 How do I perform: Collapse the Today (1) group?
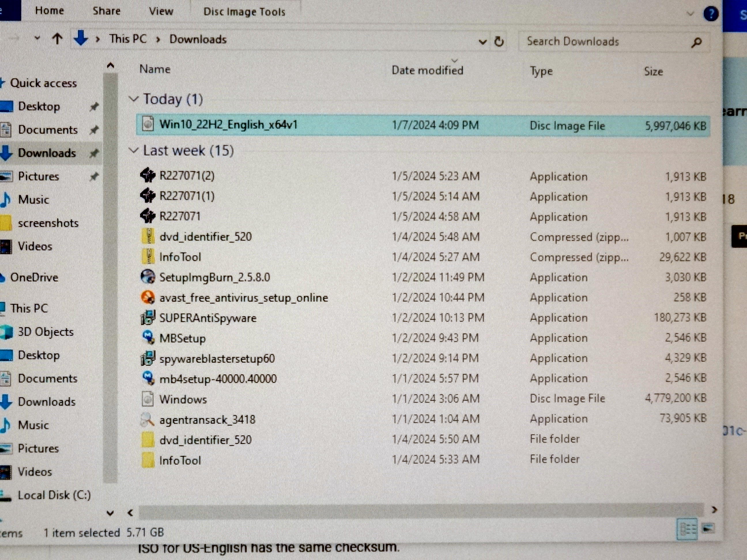(x=134, y=99)
